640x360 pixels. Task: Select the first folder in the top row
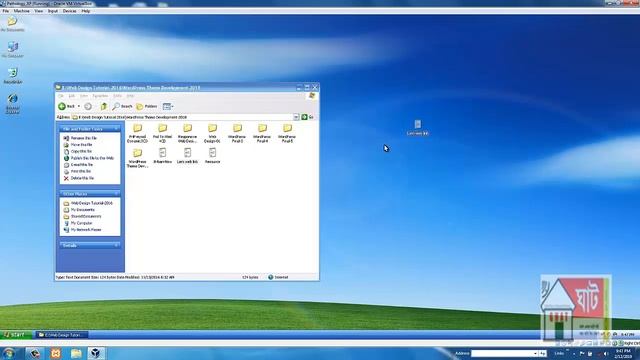[x=138, y=133]
